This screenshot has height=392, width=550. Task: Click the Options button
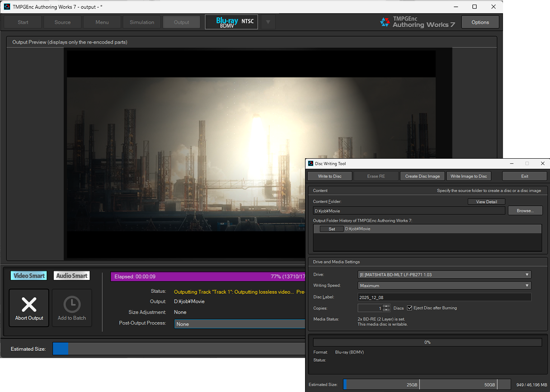(480, 22)
